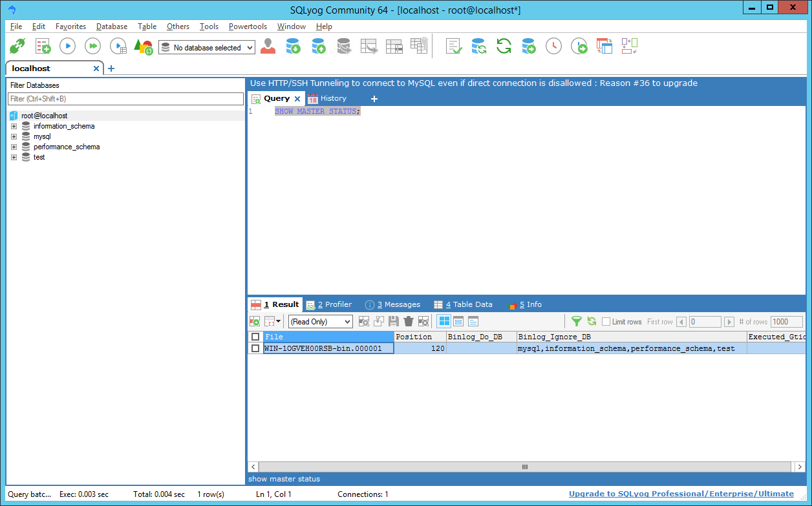Toggle the Limit rows checkbox
Screen dimensions: 812x506
click(606, 322)
